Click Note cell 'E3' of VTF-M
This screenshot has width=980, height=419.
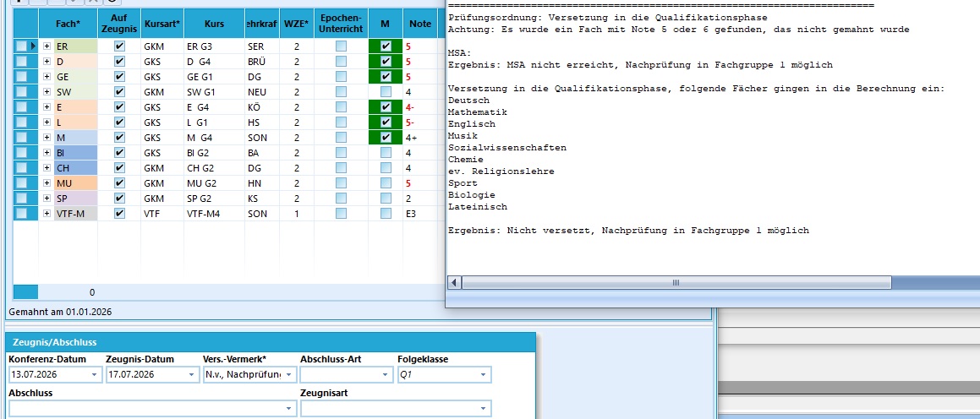click(x=420, y=214)
